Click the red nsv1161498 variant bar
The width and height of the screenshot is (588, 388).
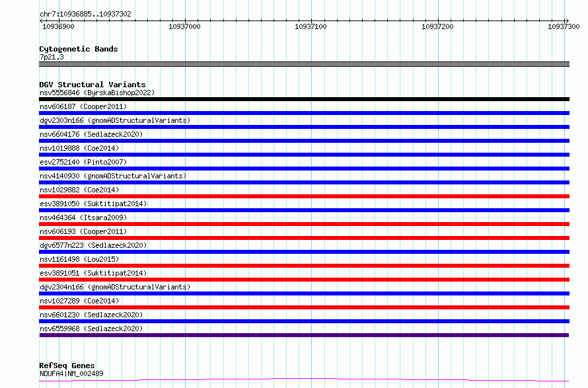pos(304,266)
